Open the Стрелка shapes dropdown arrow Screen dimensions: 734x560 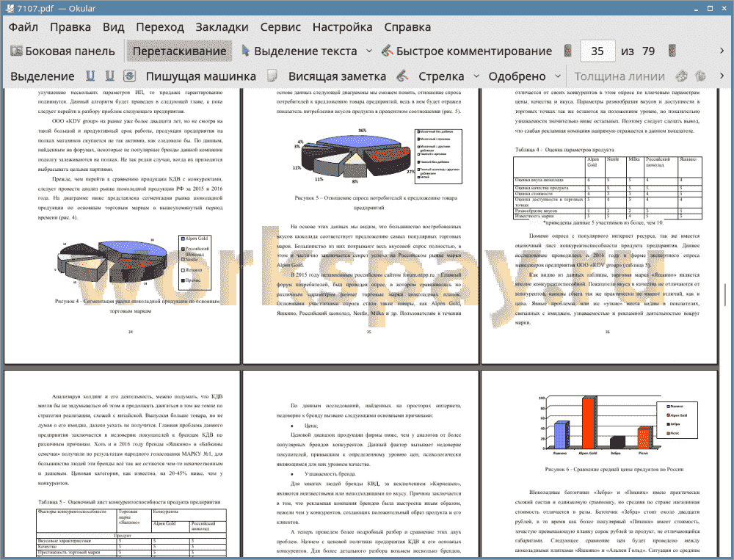pos(476,76)
